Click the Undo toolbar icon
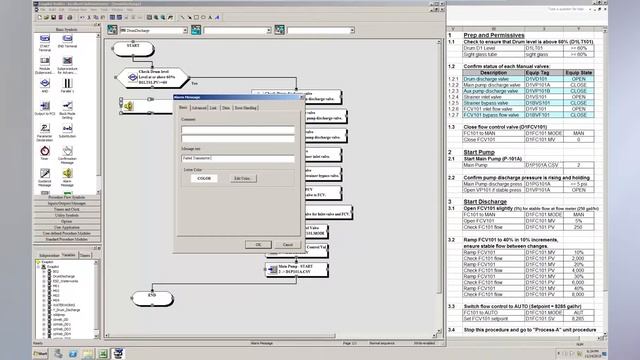Image resolution: width=640 pixels, height=360 pixels. [82, 18]
